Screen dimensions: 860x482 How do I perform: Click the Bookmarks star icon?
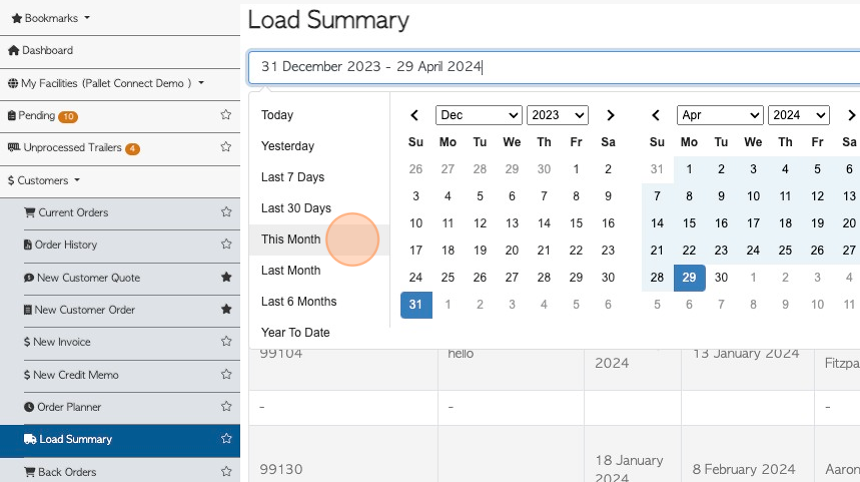tap(17, 18)
